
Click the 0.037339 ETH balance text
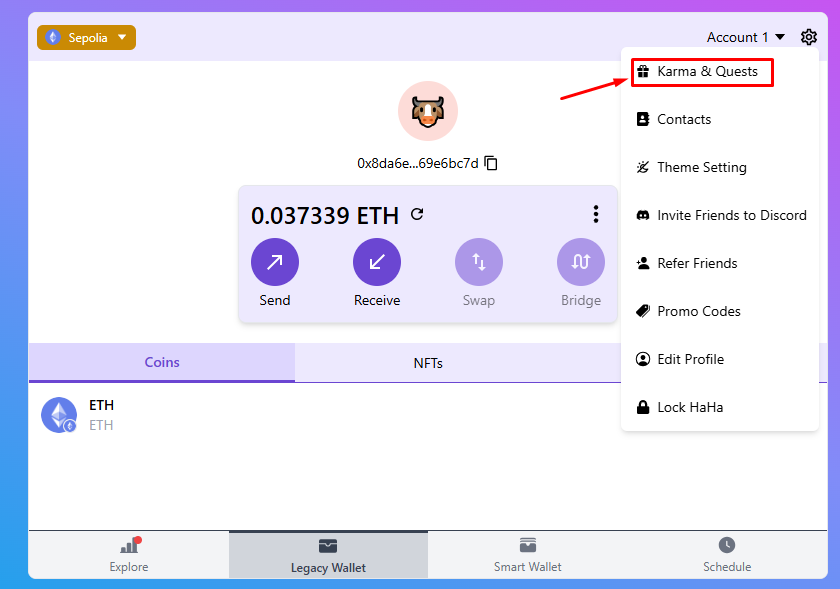click(x=325, y=215)
